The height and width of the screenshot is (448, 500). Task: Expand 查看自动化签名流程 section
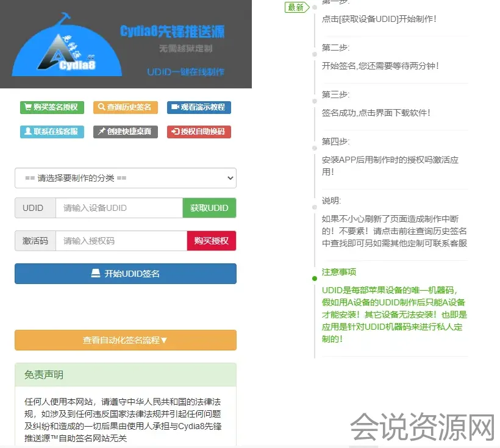tap(126, 340)
